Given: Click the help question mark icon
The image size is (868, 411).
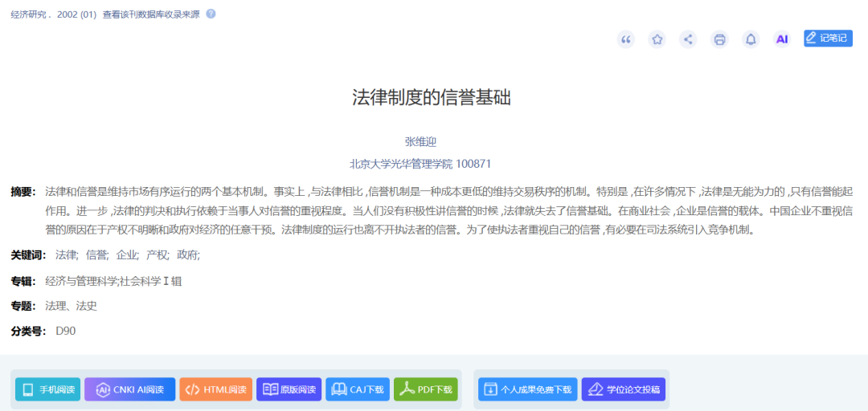Looking at the screenshot, I should (211, 14).
